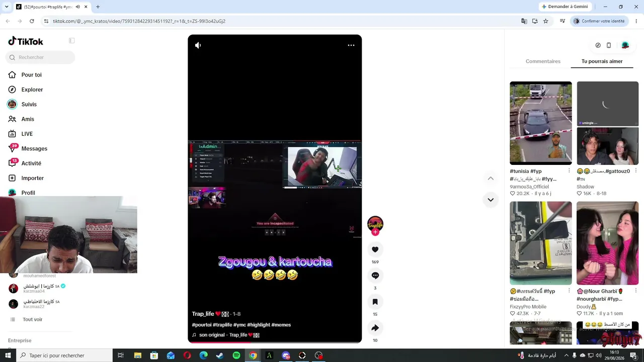The image size is (644, 362).
Task: Expand followed accounts with Tout voir
Action: coord(32,319)
